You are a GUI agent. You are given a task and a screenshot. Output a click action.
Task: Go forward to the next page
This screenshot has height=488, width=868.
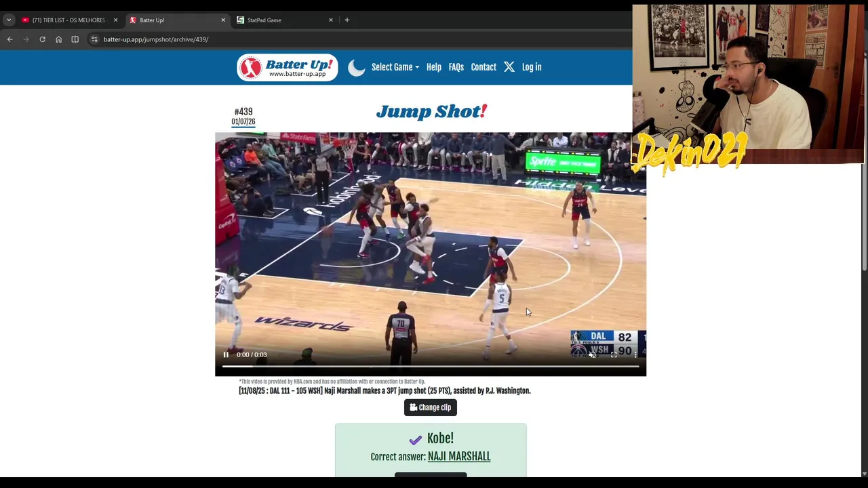(26, 39)
